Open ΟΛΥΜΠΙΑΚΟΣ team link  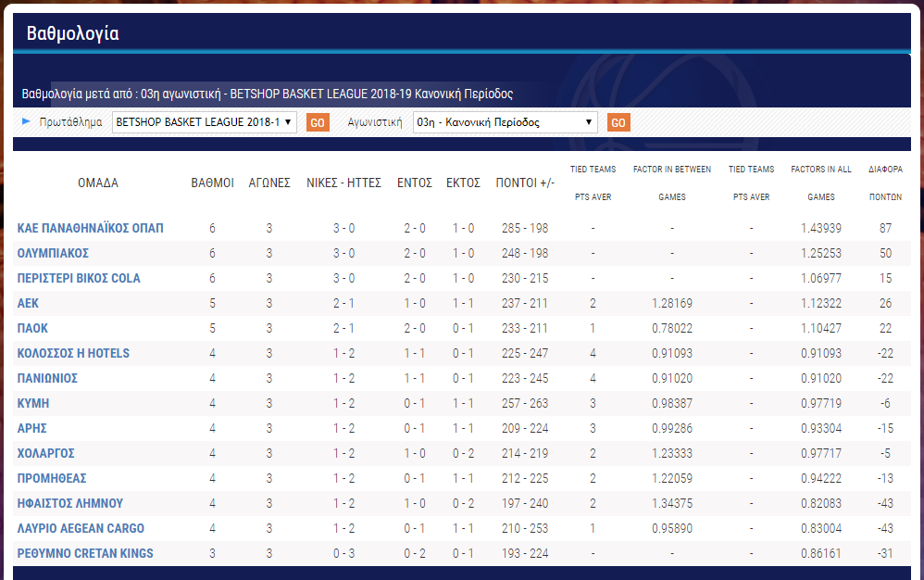53,254
